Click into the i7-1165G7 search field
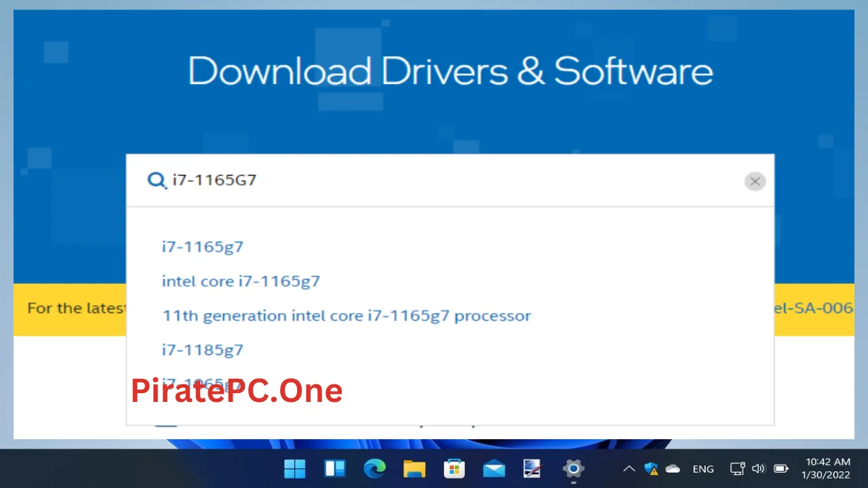 tap(450, 180)
